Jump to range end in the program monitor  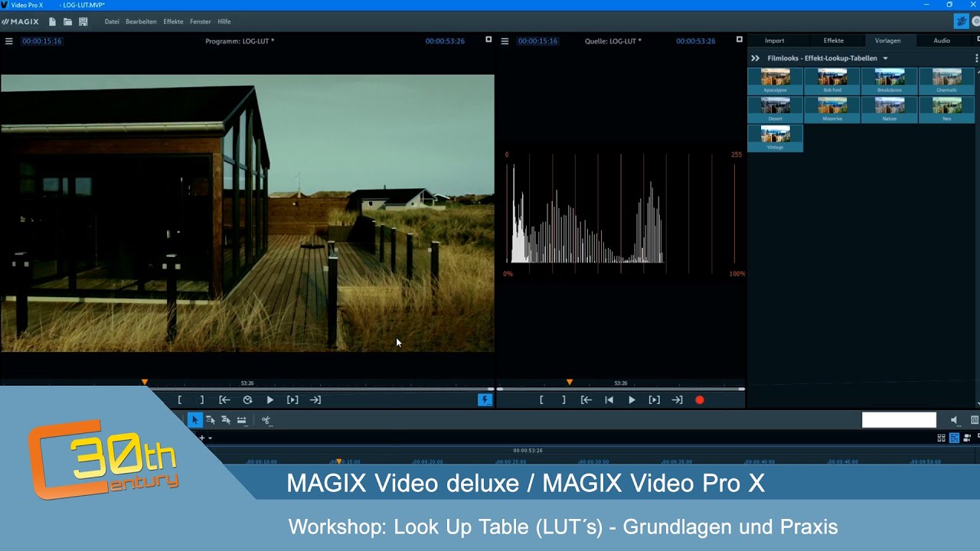(315, 399)
